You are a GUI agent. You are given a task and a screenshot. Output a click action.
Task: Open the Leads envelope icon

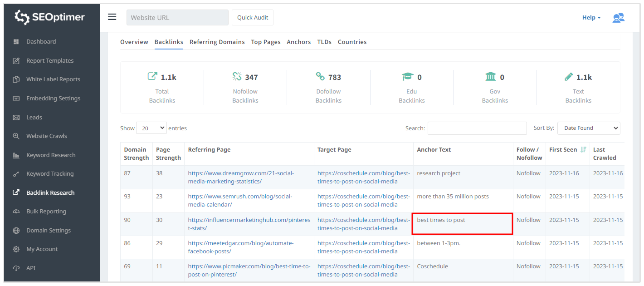(16, 118)
